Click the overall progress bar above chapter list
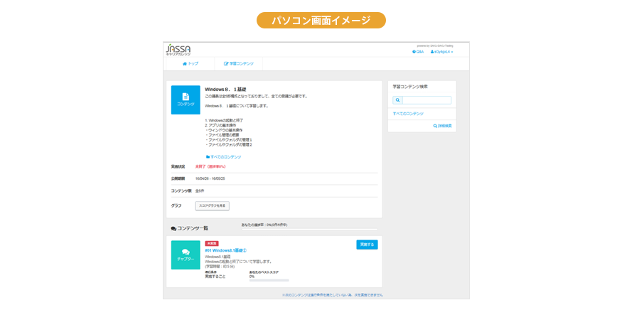Screen dimensions: 644x310 pyautogui.click(x=309, y=230)
